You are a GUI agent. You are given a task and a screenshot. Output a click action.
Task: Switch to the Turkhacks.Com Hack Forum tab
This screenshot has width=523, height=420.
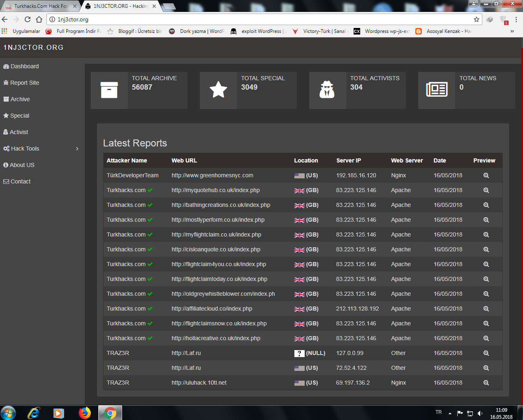40,6
